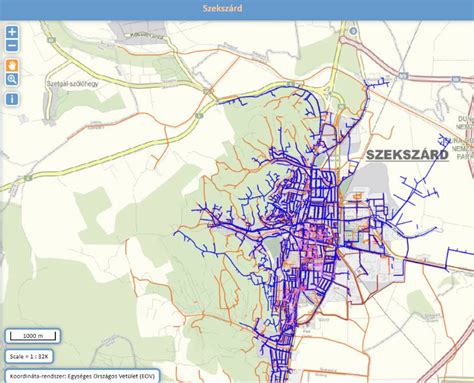Screen dimensions: 474x383
Task: Click the Szekszárd title in header
Action: coord(222,8)
